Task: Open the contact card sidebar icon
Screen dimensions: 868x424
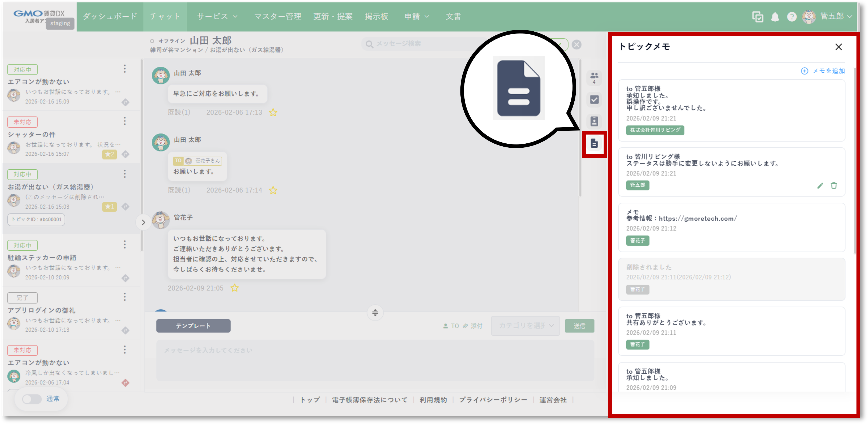Action: point(594,121)
